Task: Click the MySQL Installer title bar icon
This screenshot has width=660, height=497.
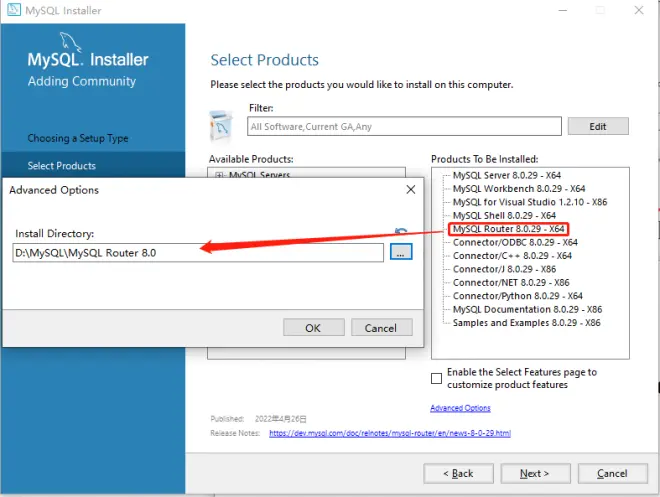Action: pyautogui.click(x=13, y=10)
